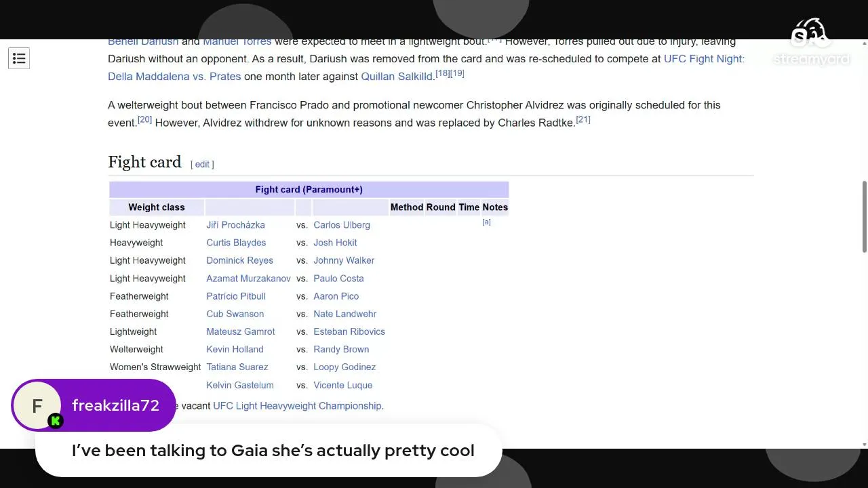
Task: Click the Method column header
Action: (x=407, y=207)
